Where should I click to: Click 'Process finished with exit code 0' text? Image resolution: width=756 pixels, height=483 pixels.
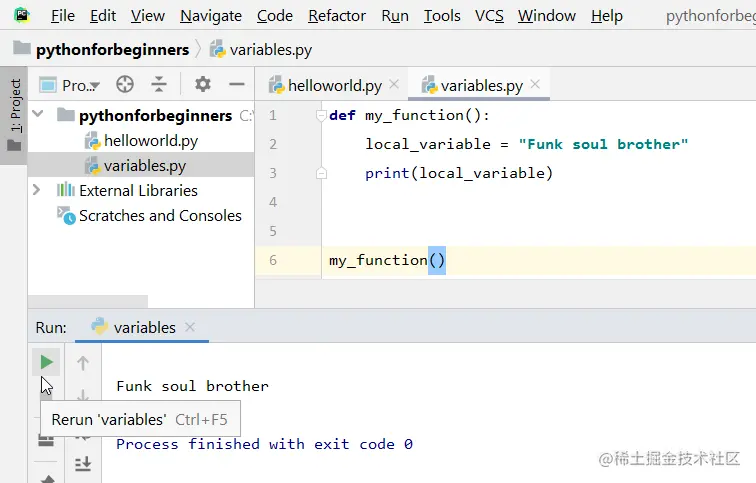(x=265, y=444)
